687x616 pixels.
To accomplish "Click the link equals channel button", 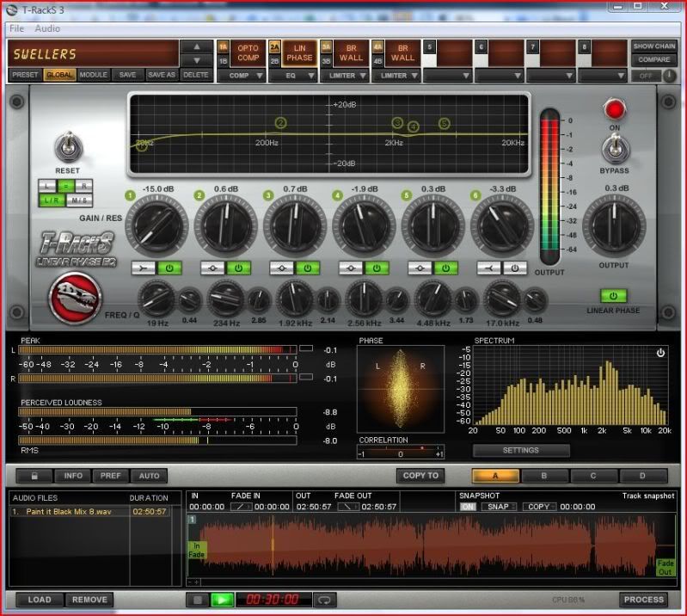I will click(x=65, y=186).
